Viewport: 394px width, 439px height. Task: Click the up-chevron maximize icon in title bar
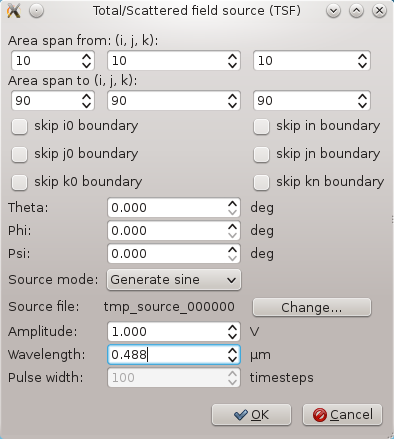pos(356,11)
